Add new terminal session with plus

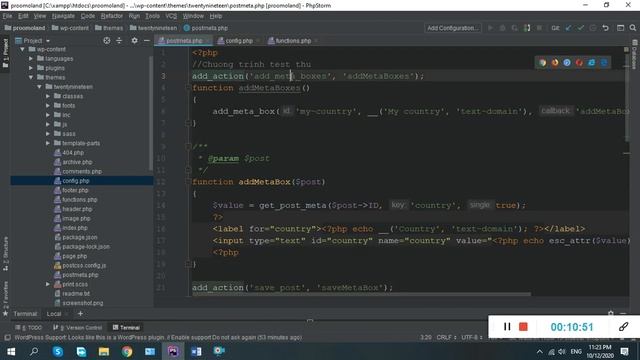pyautogui.click(x=80, y=313)
